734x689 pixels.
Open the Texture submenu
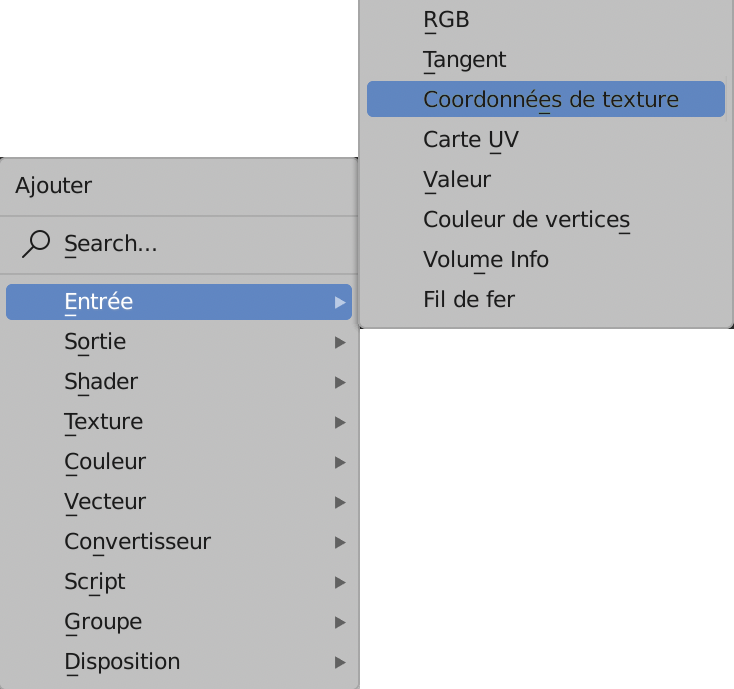(x=104, y=422)
